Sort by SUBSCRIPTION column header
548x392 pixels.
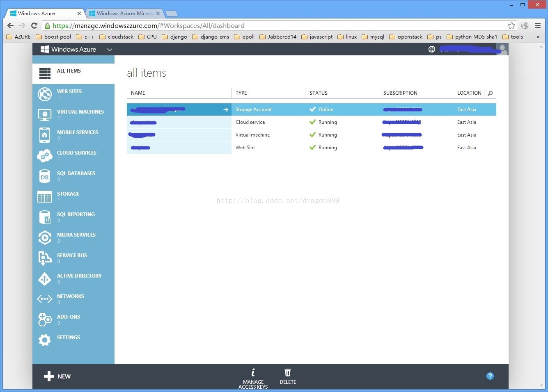[400, 93]
